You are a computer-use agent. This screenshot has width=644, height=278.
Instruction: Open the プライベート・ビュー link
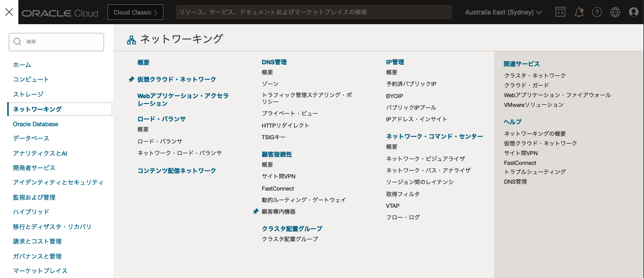click(x=290, y=114)
